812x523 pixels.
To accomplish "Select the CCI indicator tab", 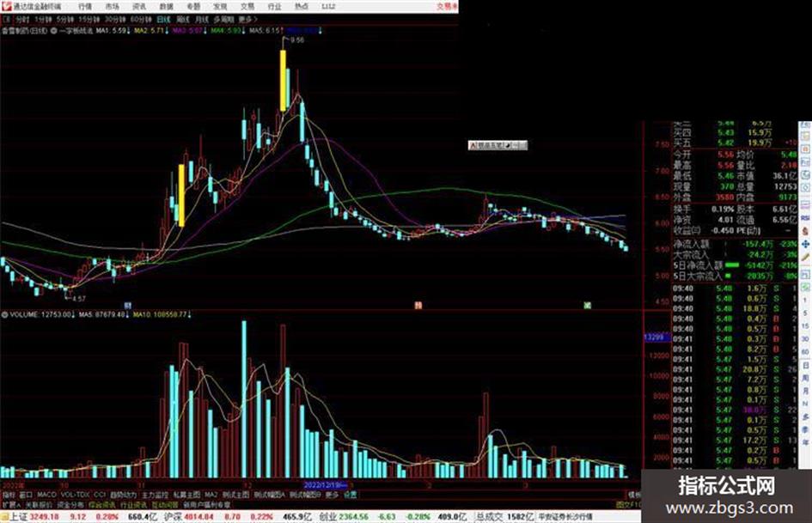I will (x=100, y=495).
